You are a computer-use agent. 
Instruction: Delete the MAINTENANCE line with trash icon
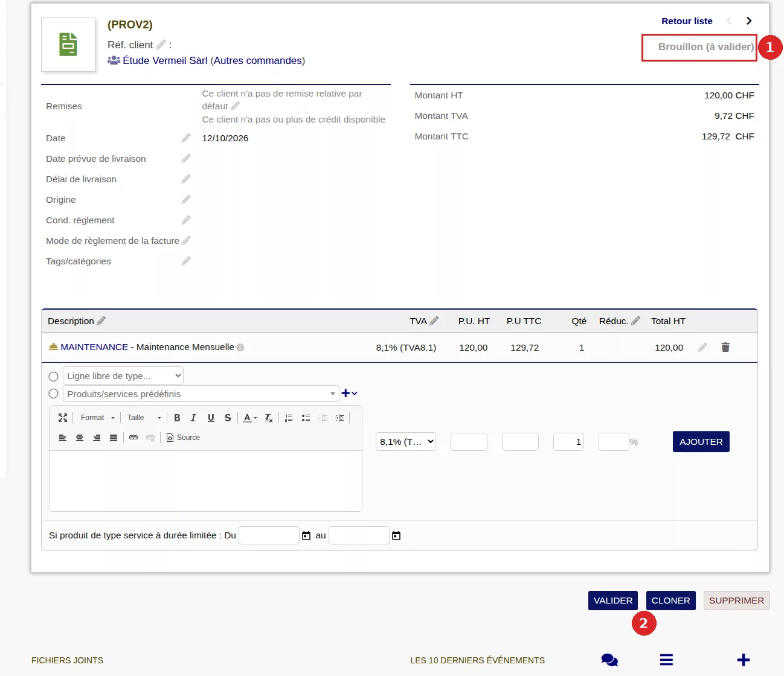(725, 347)
